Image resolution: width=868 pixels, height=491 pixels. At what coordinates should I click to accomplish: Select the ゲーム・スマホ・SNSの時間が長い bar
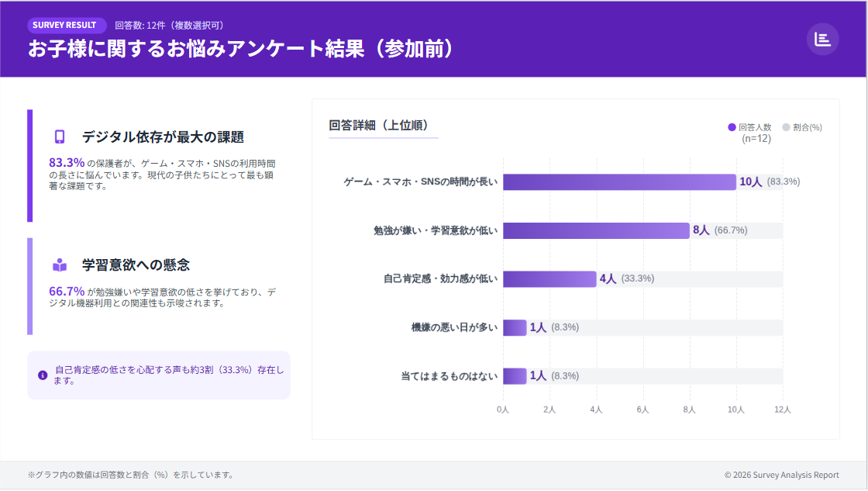[618, 182]
